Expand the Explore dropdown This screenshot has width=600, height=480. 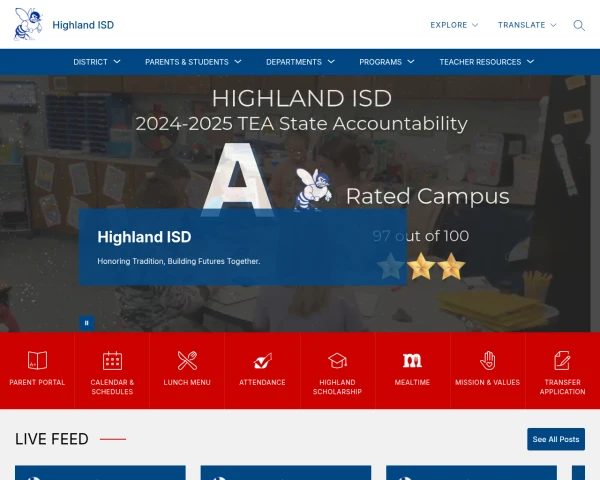(x=454, y=25)
